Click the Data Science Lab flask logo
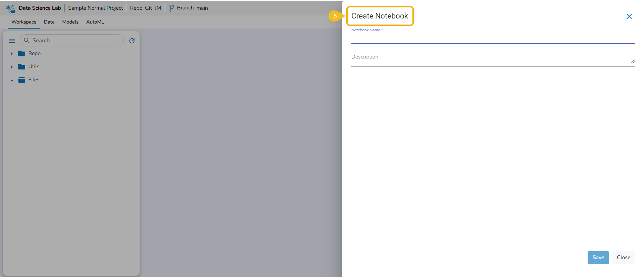This screenshot has height=277, width=644. click(x=11, y=8)
